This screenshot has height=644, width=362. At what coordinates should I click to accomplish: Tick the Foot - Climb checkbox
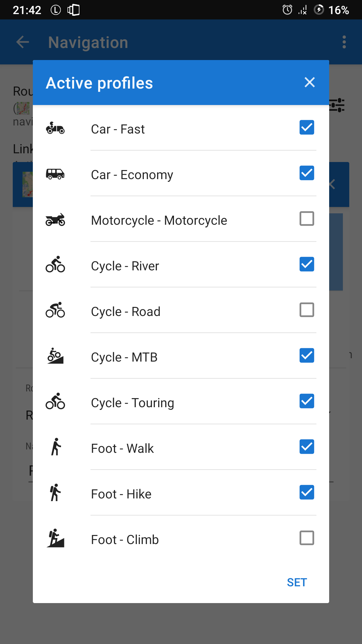307,538
